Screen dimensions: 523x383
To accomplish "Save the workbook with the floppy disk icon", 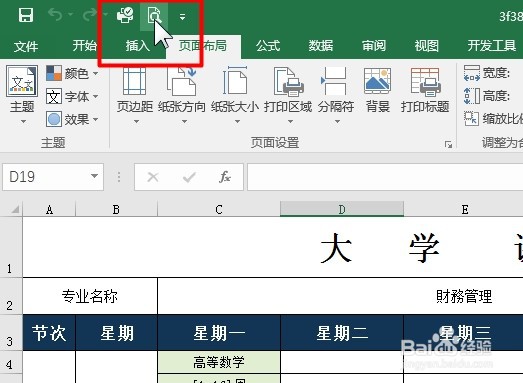I will coord(26,15).
